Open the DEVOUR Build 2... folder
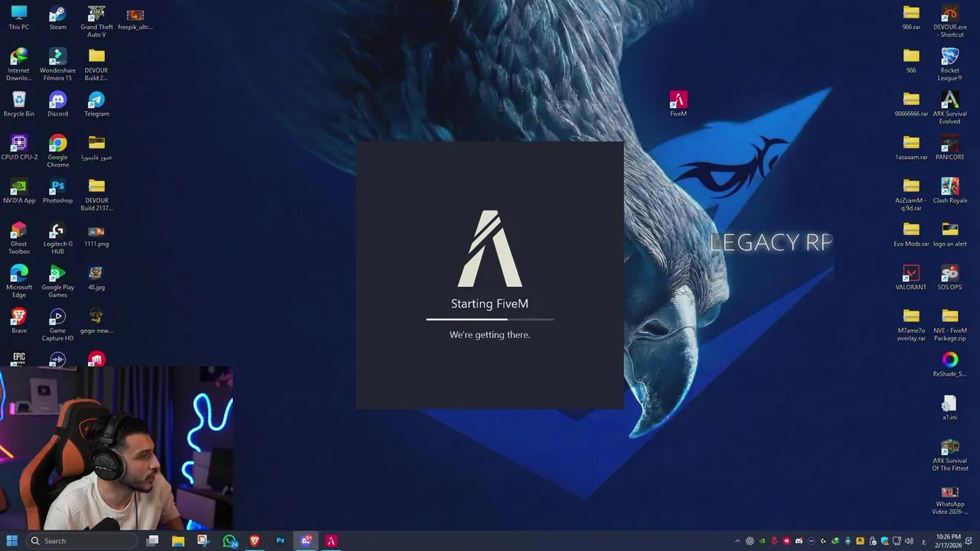Image resolution: width=980 pixels, height=551 pixels. (96, 65)
